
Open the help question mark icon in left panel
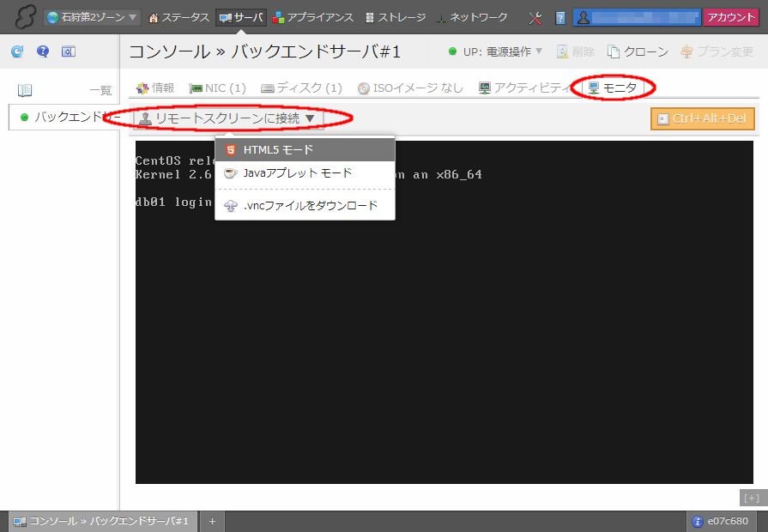[43, 51]
